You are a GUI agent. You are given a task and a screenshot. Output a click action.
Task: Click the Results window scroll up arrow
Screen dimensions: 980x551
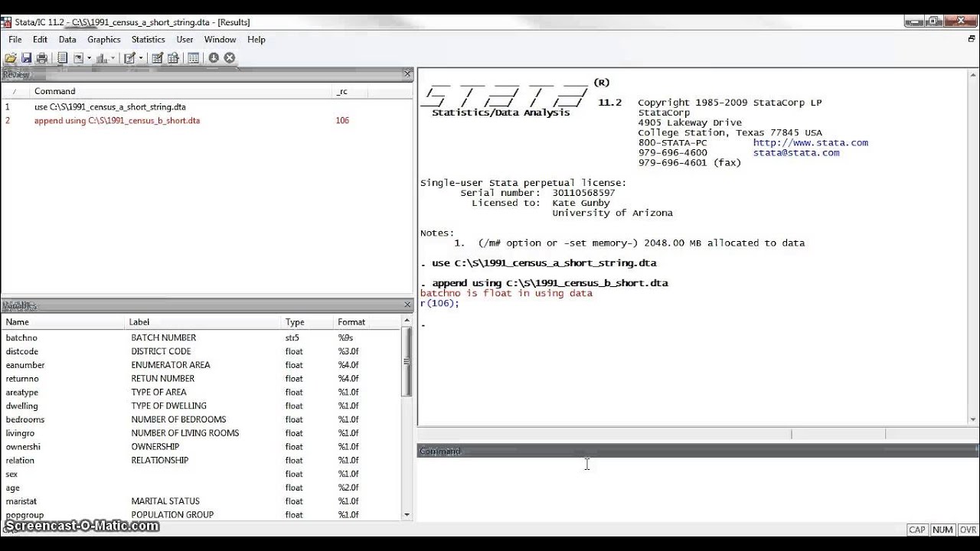(974, 73)
